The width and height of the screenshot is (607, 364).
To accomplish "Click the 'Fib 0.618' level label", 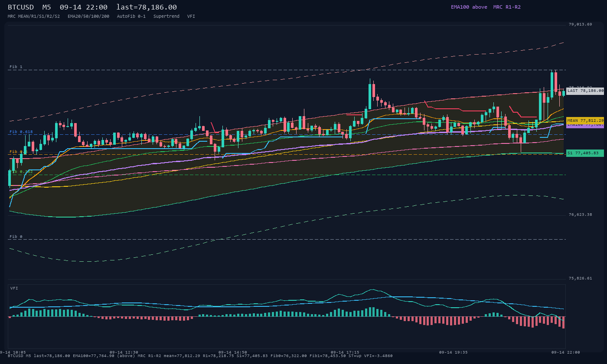I will (x=21, y=132).
